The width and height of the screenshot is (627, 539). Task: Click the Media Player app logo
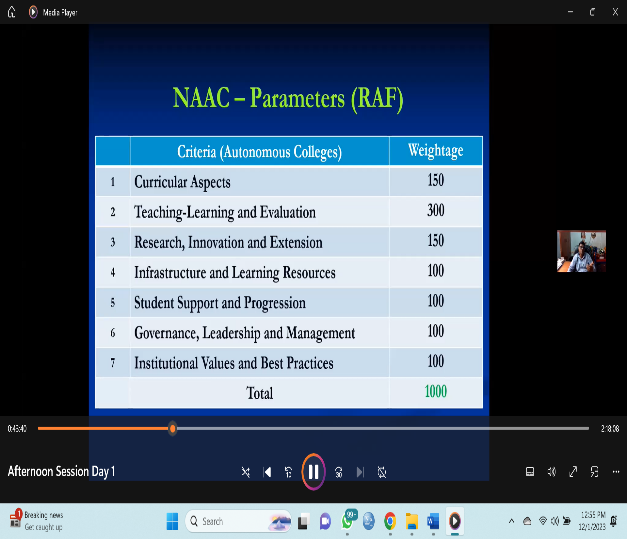point(33,12)
